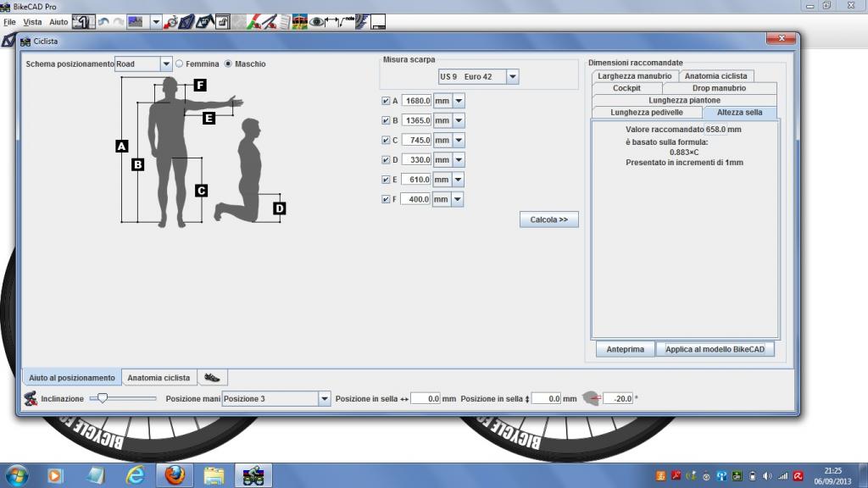
Task: Click the dimension arrows toolbar icon
Action: 333,21
